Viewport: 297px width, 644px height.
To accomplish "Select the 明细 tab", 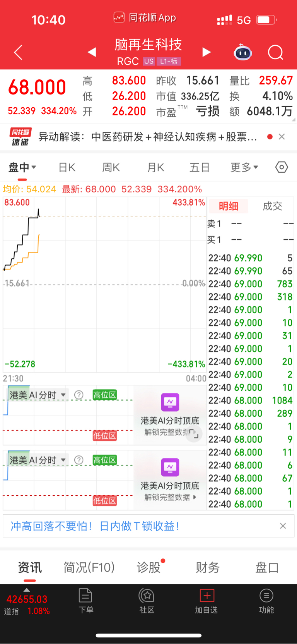I will pos(229,206).
